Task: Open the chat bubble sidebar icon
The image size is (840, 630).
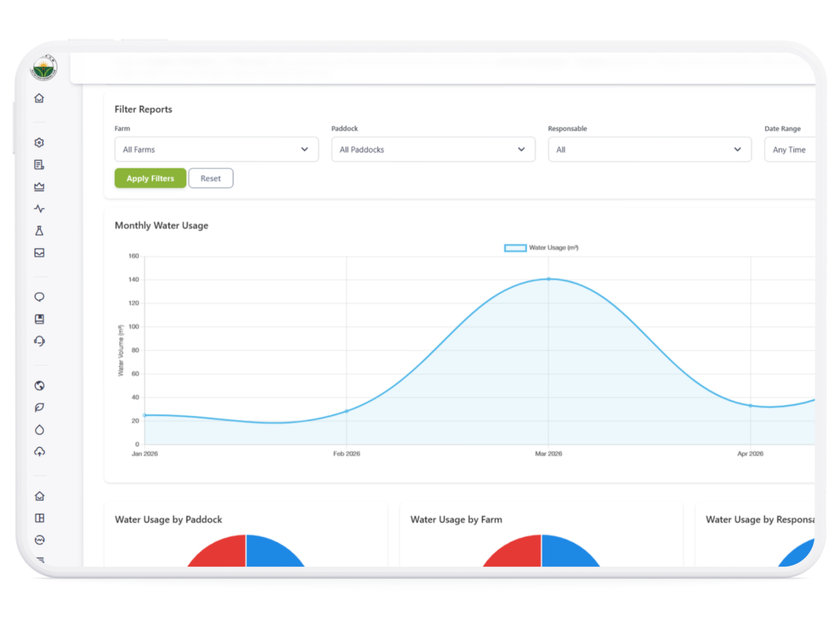Action: (39, 297)
